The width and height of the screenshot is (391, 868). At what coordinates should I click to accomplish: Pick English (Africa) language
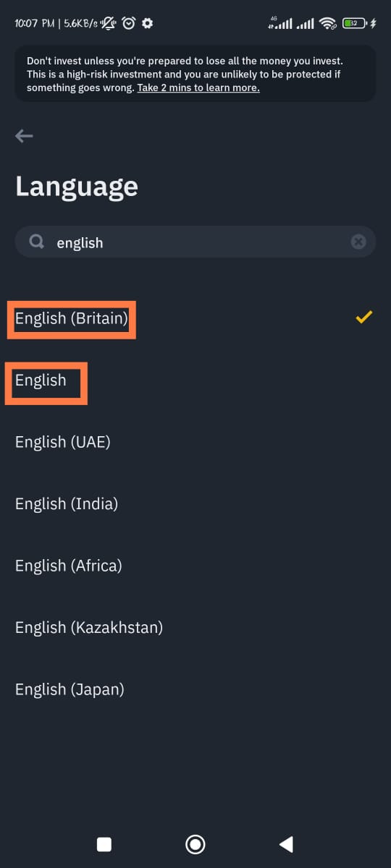pyautogui.click(x=195, y=566)
